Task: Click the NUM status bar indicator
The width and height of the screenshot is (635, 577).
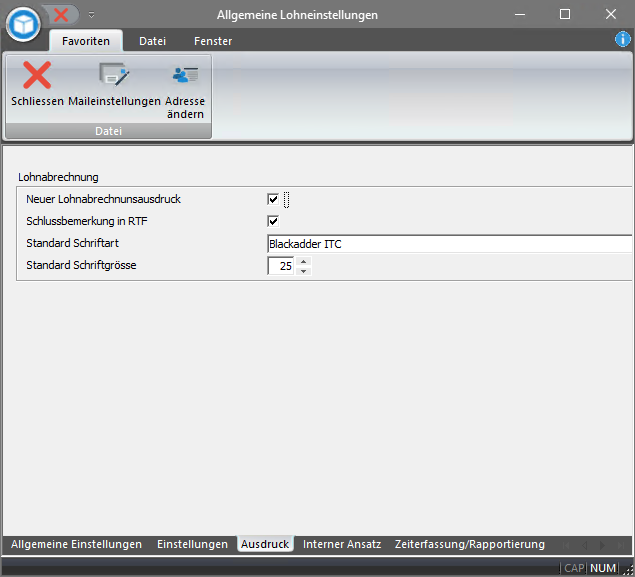Action: pyautogui.click(x=603, y=568)
